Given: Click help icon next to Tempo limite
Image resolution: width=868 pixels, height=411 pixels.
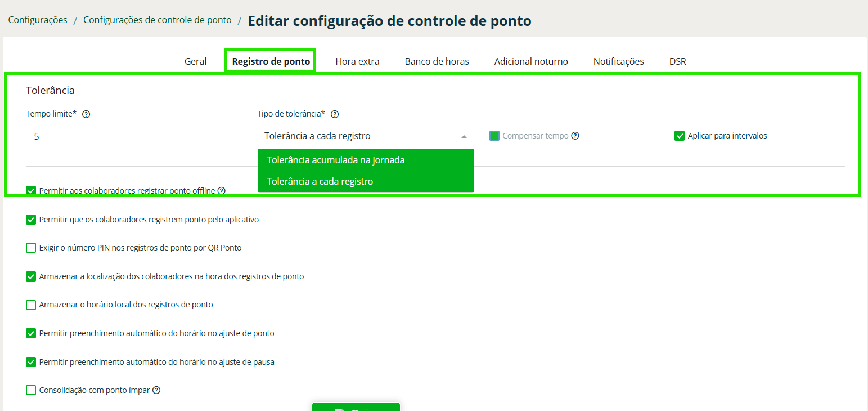Looking at the screenshot, I should coord(86,114).
